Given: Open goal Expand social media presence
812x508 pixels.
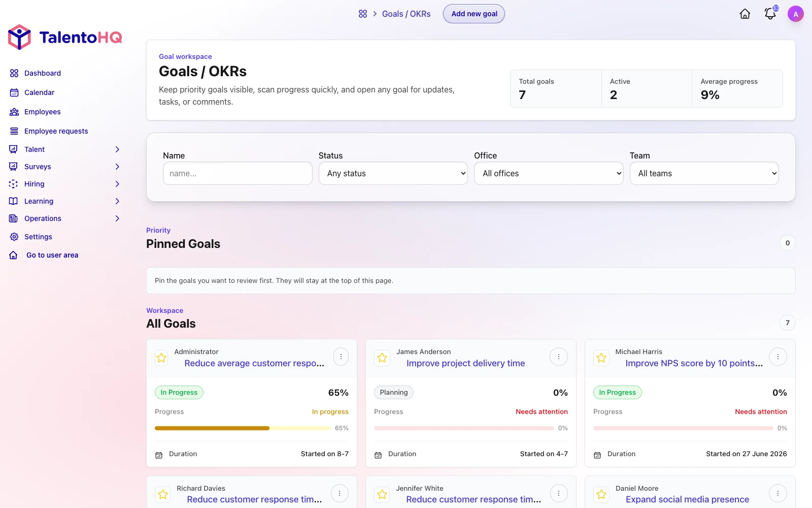Looking at the screenshot, I should tap(687, 499).
